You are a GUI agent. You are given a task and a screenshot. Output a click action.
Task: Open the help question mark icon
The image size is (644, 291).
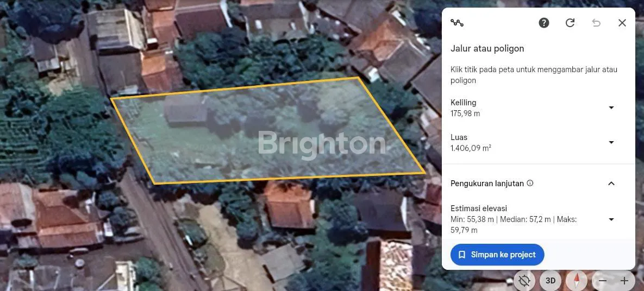pos(544,23)
